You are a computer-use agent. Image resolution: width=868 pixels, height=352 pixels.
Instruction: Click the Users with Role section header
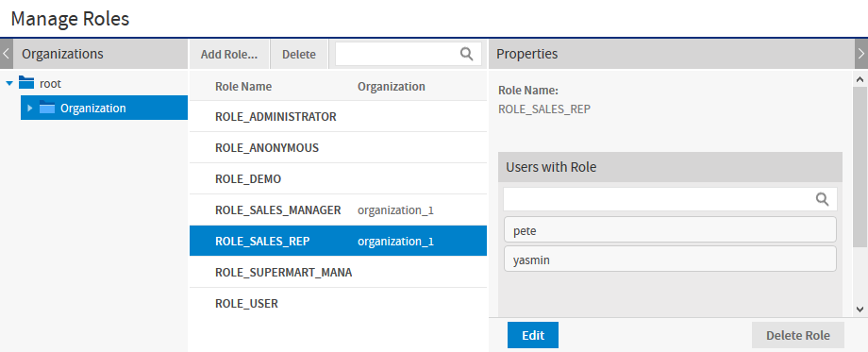[x=670, y=167]
